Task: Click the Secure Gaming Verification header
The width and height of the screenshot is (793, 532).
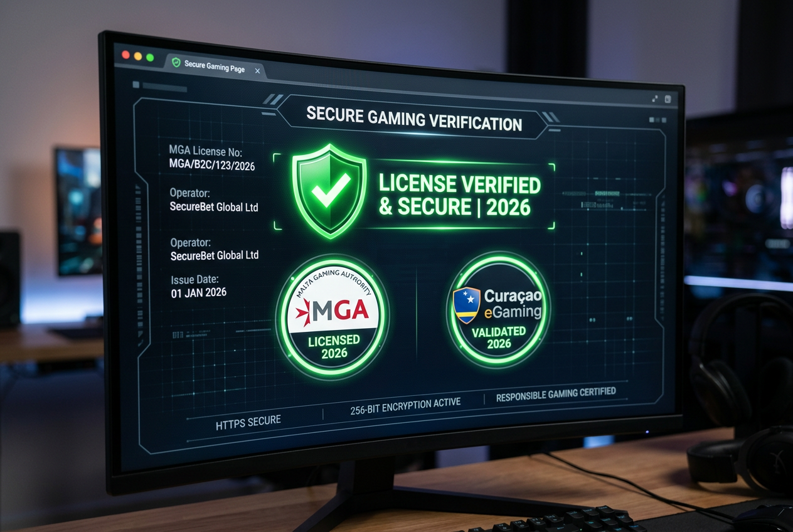Action: click(414, 117)
